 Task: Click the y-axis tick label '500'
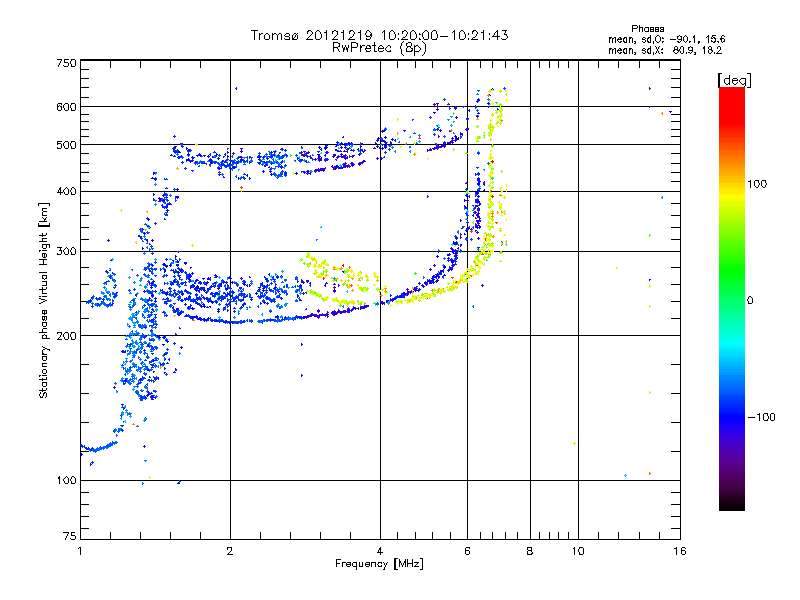[x=66, y=145]
